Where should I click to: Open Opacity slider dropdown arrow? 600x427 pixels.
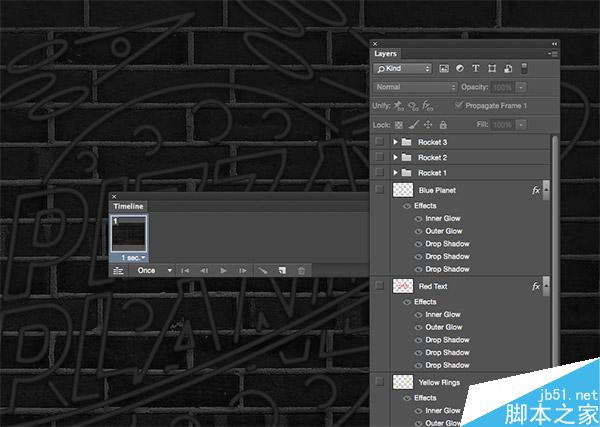tap(521, 88)
